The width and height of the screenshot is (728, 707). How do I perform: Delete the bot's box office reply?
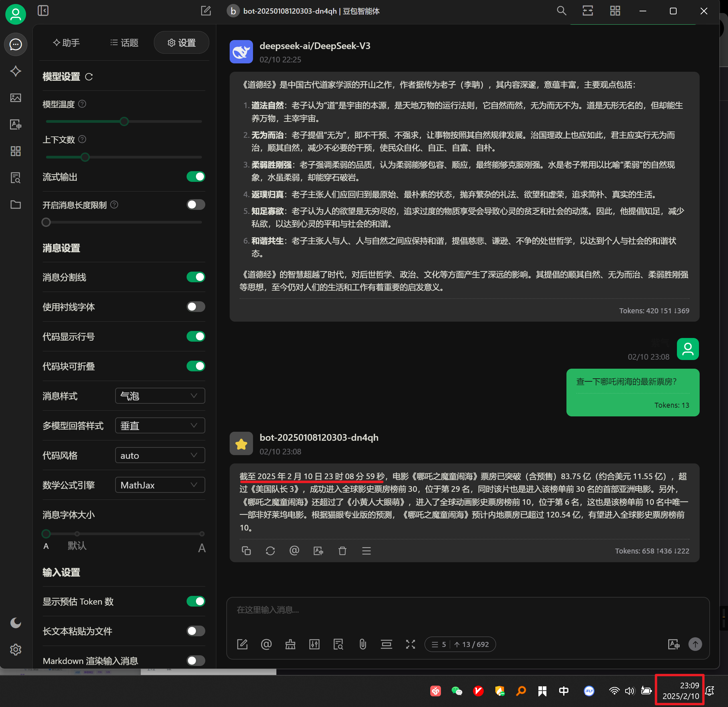coord(342,551)
